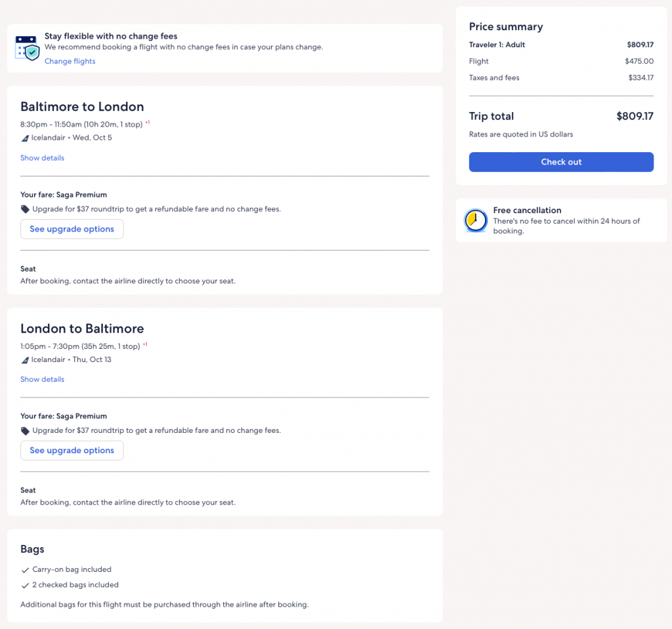Click the clock icon beside Free cancellation
672x629 pixels.
475,221
